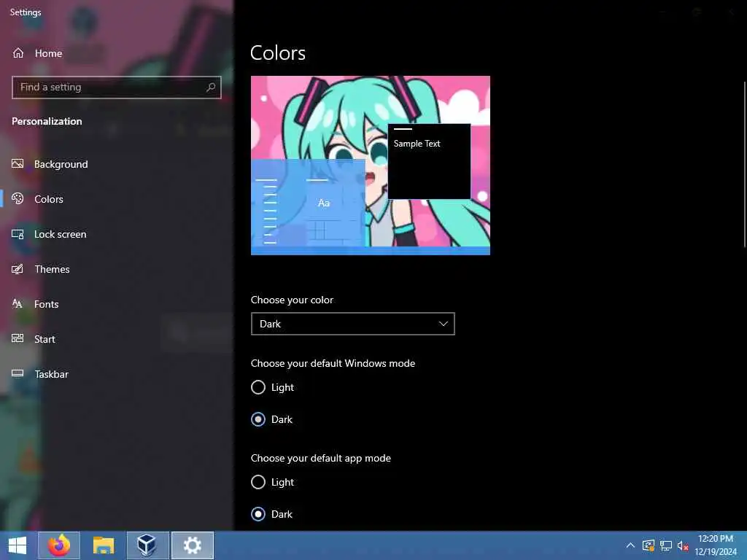Click the Colors page title
The image size is (747, 560).
coord(278,52)
